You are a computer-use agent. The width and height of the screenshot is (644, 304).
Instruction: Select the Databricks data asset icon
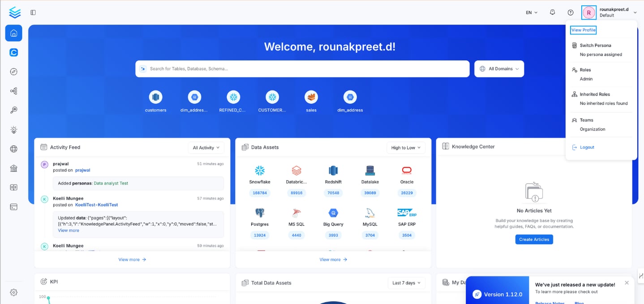click(x=296, y=171)
